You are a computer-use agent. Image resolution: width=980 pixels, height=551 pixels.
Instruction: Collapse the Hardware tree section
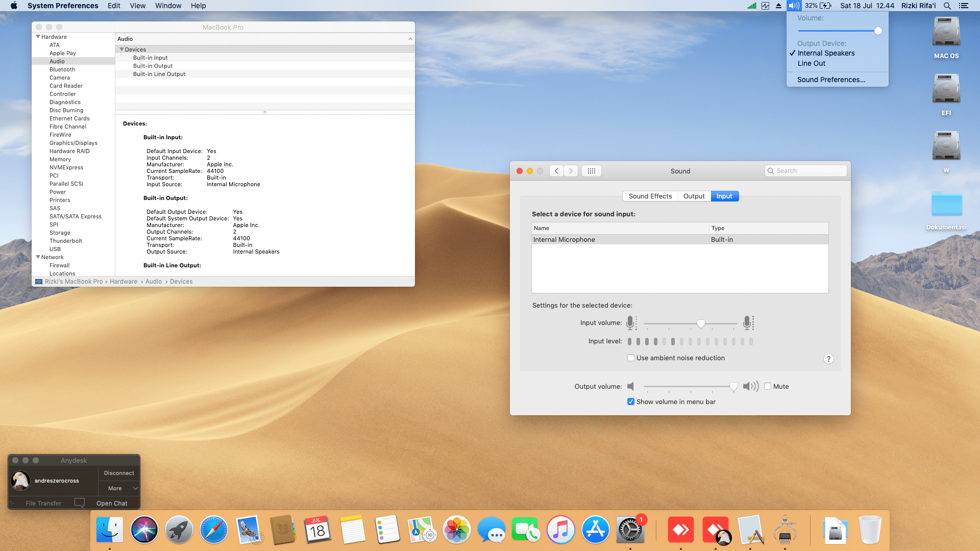pyautogui.click(x=38, y=37)
